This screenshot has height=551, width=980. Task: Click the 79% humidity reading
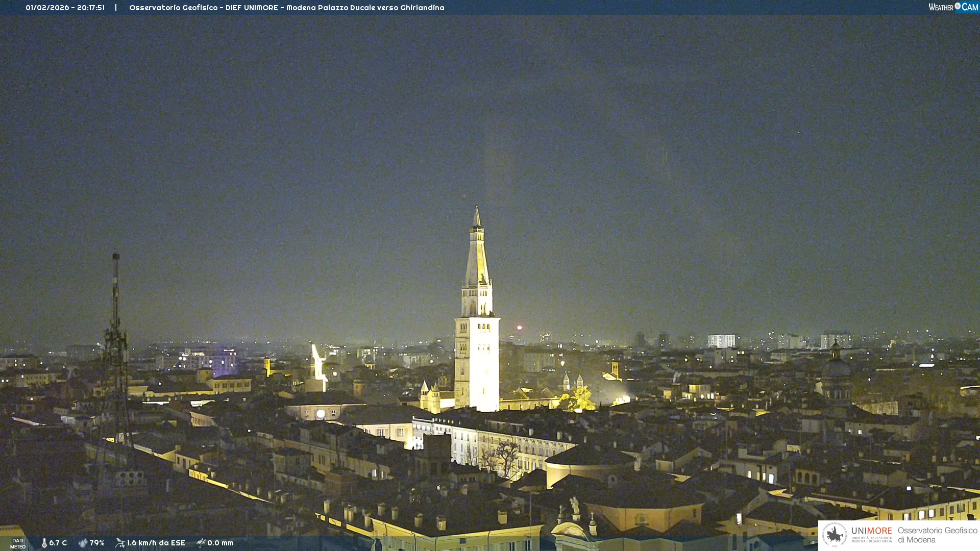coord(97,543)
